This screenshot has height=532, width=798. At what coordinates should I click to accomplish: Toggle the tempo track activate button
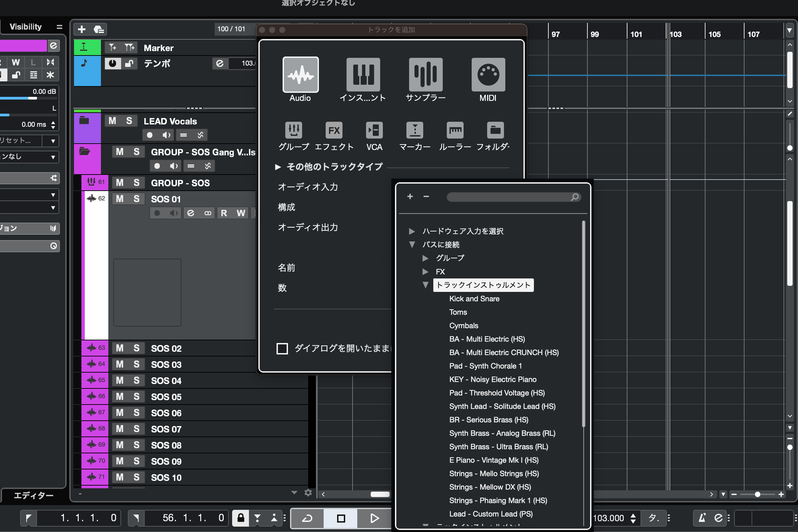[113, 64]
